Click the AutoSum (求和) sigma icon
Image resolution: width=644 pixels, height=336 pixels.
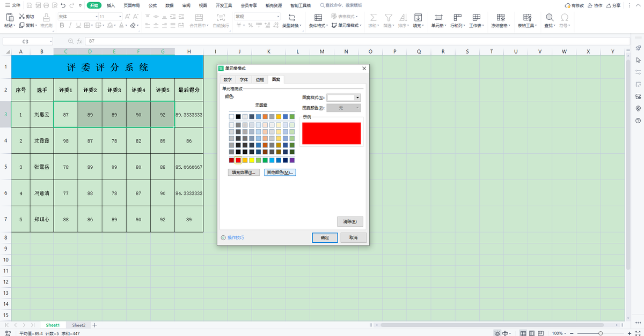point(373,17)
